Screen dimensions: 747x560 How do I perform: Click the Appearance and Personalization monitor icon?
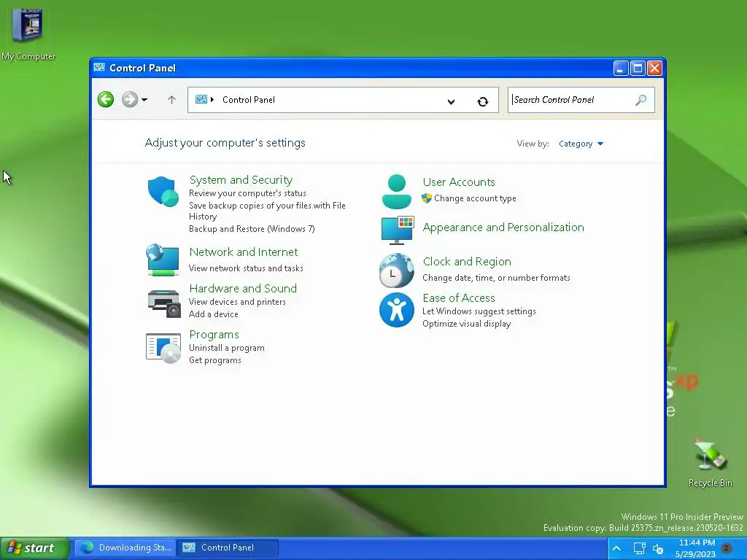[x=398, y=230]
